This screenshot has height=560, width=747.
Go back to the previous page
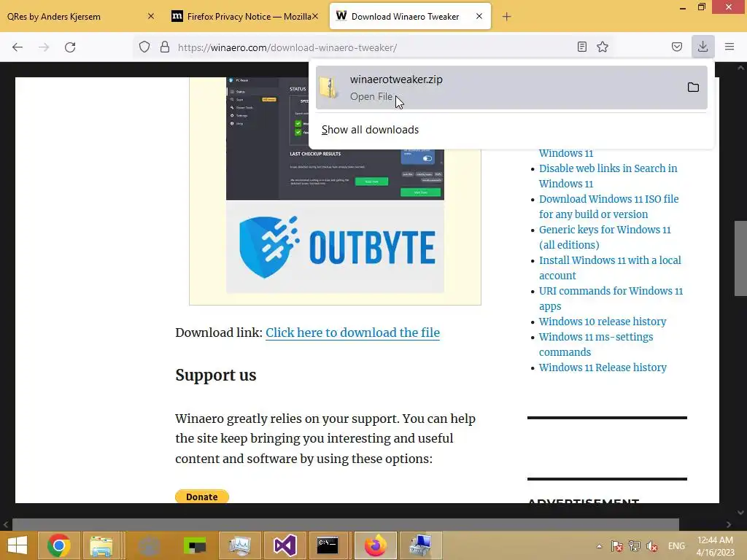coord(18,47)
